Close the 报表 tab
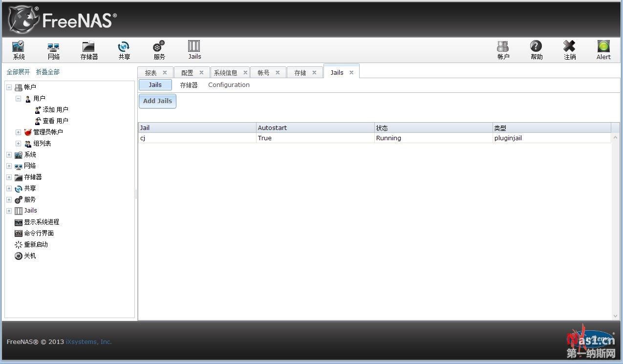Screen dimensions: 623x364 (165, 72)
